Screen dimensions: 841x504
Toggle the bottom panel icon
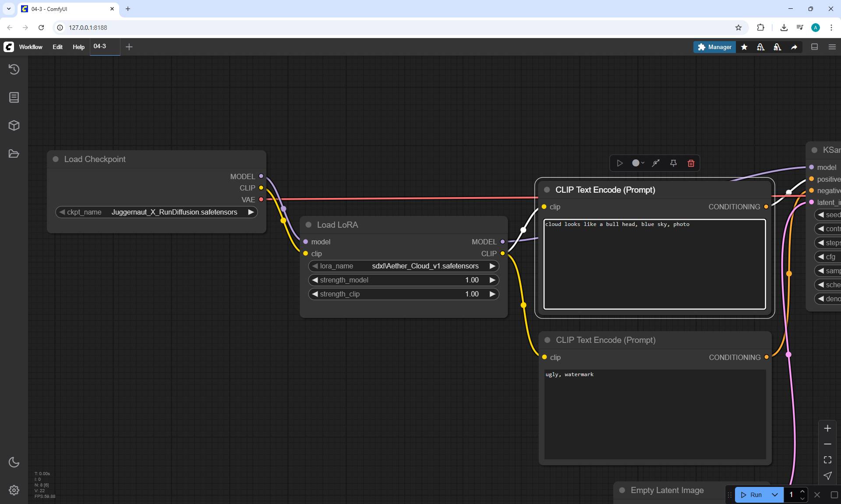click(x=814, y=47)
